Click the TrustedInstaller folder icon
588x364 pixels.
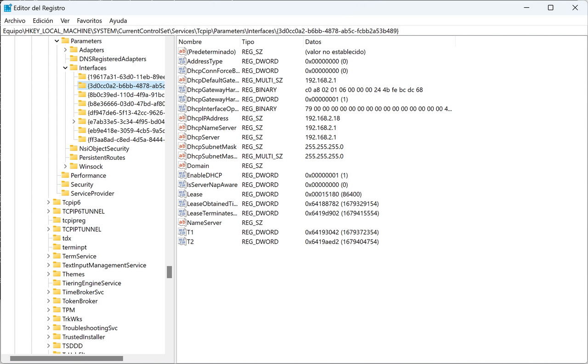pyautogui.click(x=57, y=337)
